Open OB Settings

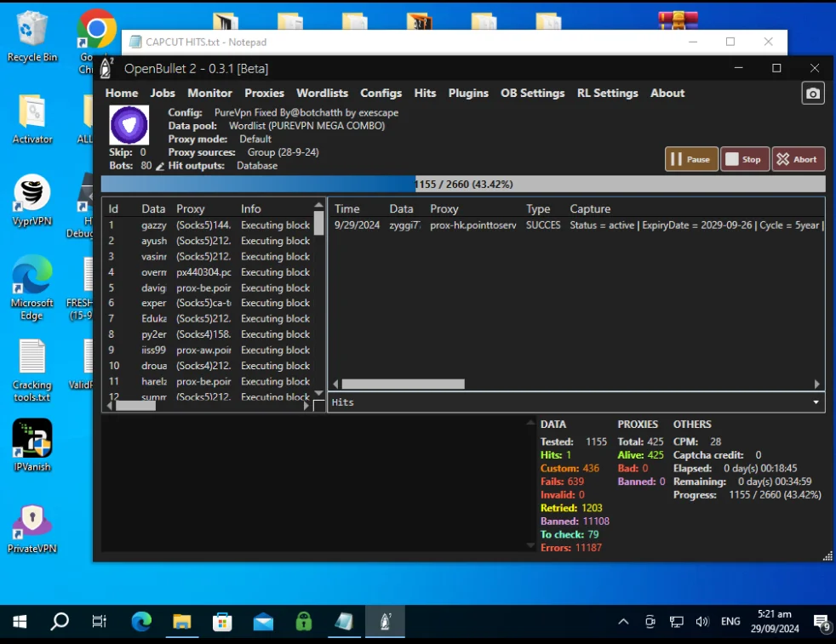(x=532, y=94)
